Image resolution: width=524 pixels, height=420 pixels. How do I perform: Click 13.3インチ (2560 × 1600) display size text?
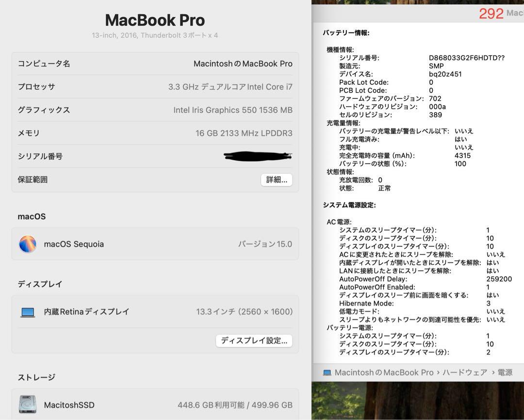tap(244, 312)
